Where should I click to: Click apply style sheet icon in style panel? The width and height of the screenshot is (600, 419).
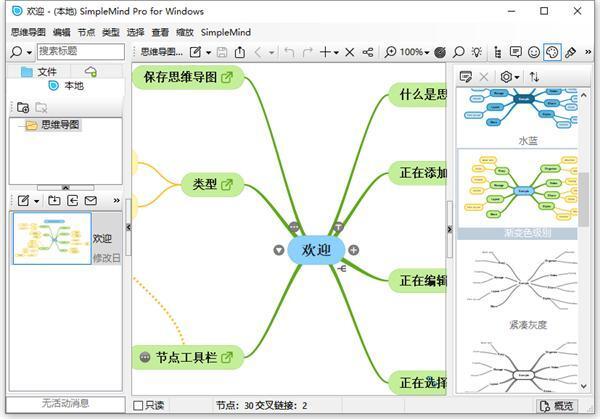465,77
